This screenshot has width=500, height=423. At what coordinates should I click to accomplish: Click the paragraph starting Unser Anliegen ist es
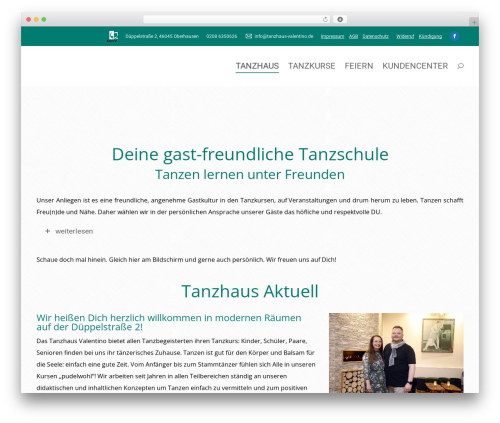(x=250, y=206)
